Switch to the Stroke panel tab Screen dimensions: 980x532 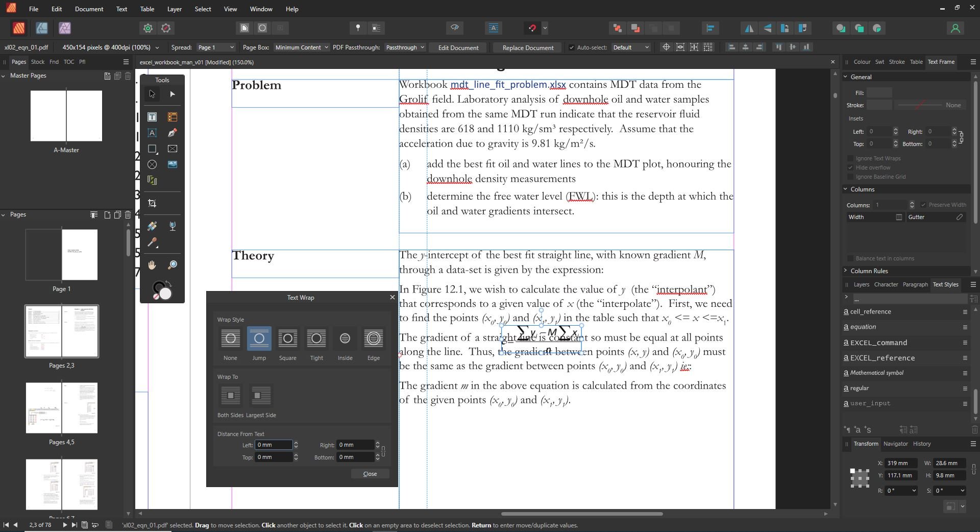(896, 62)
